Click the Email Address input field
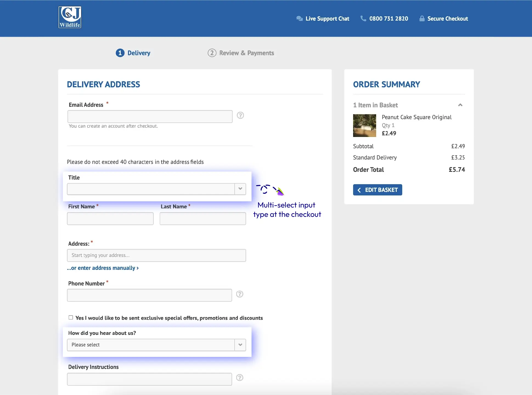Image resolution: width=532 pixels, height=395 pixels. pyautogui.click(x=150, y=116)
